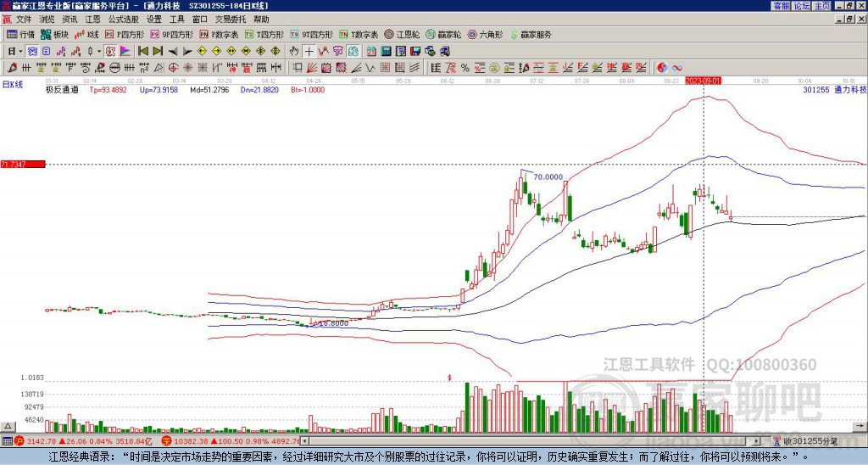Click the save floppy disk icon

415,52
